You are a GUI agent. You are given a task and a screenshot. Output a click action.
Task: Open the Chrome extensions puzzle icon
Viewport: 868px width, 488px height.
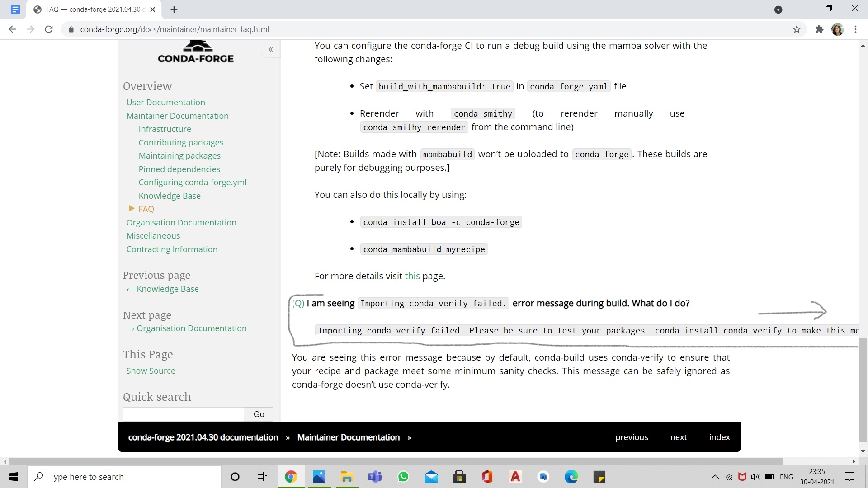(819, 29)
